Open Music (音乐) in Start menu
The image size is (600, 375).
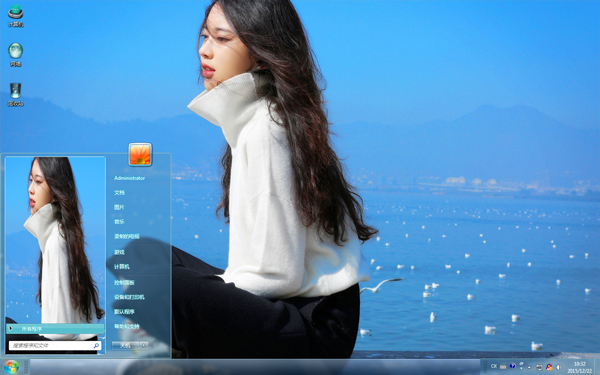pyautogui.click(x=119, y=222)
